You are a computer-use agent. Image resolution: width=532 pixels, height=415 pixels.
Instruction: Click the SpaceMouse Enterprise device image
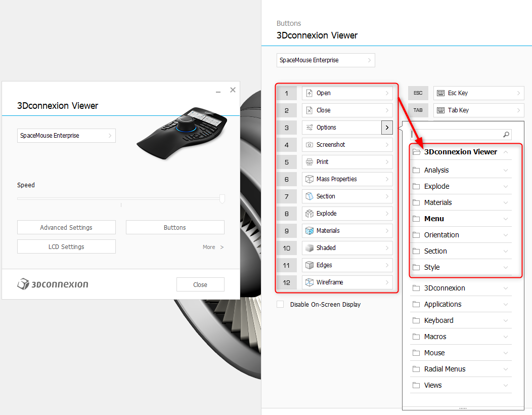(182, 133)
